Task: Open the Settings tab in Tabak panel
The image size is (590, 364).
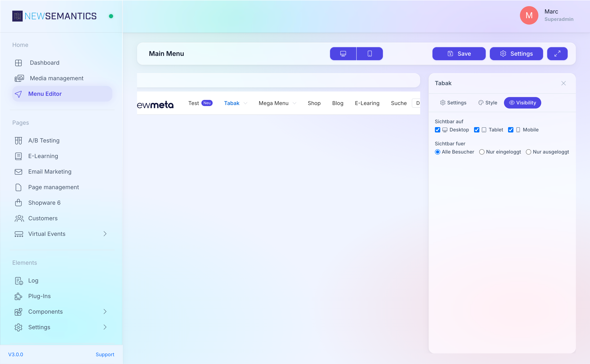Action: 453,103
